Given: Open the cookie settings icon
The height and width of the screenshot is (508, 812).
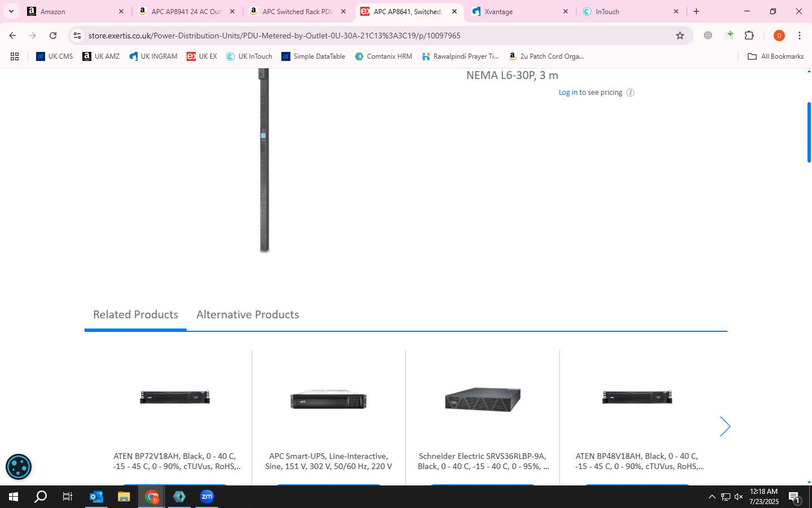Looking at the screenshot, I should click(x=19, y=467).
